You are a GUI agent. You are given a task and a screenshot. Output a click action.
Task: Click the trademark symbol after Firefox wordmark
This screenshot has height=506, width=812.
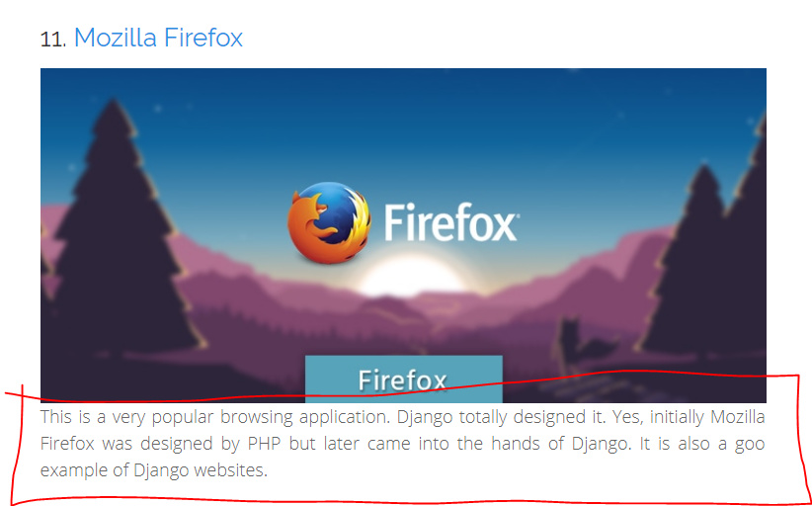point(516,214)
